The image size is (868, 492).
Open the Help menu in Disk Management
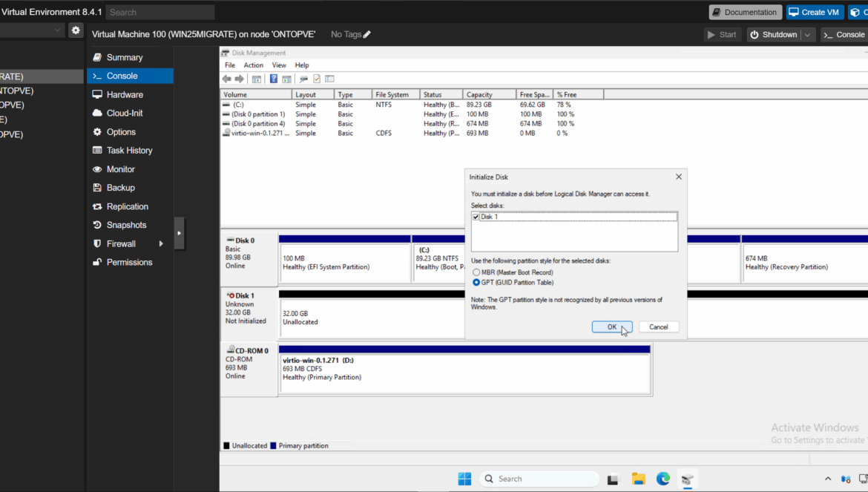302,65
